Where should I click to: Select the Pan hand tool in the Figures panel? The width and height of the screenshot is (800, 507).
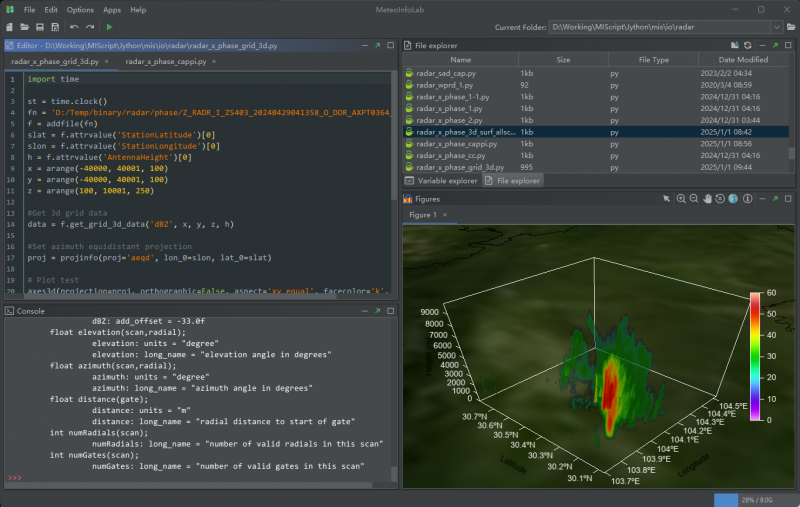[x=707, y=199]
